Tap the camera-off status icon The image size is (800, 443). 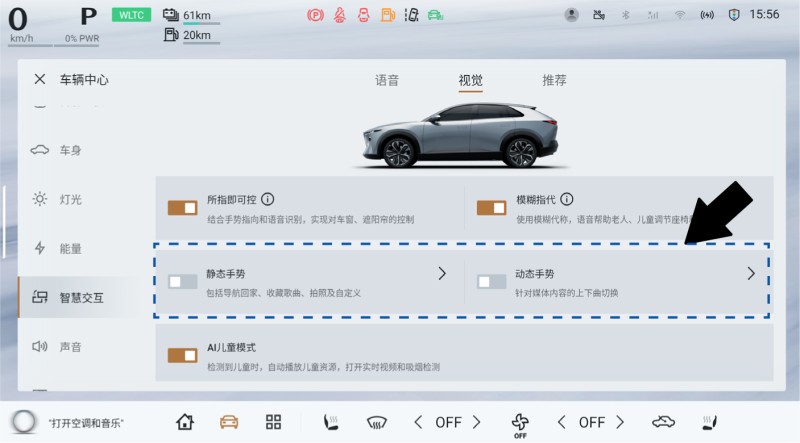pos(599,15)
